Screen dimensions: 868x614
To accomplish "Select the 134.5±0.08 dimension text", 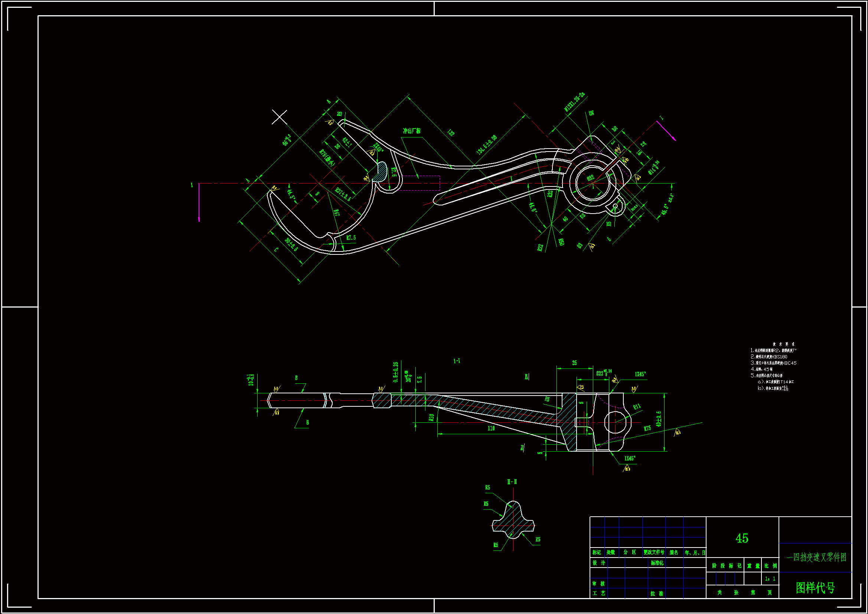I will [x=487, y=145].
